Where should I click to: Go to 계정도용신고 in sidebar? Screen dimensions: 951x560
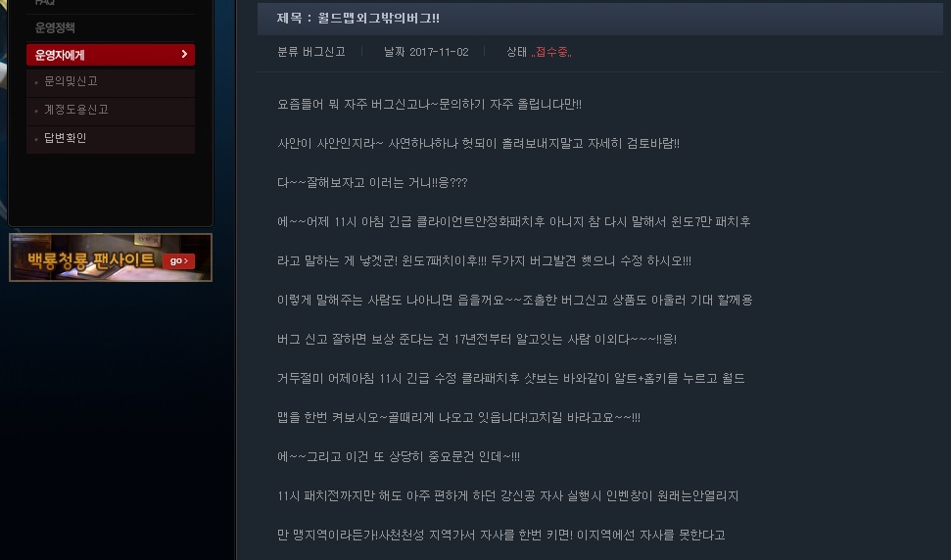pos(76,110)
